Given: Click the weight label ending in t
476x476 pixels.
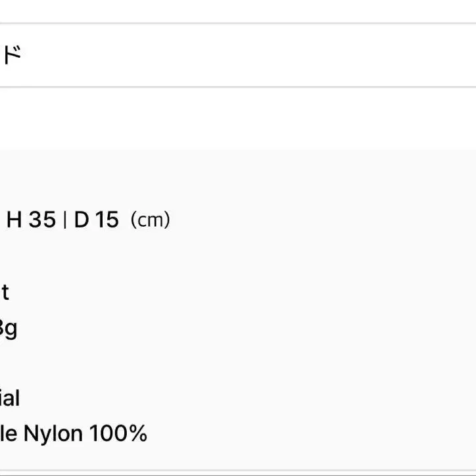Looking at the screenshot, I should [x=5, y=292].
